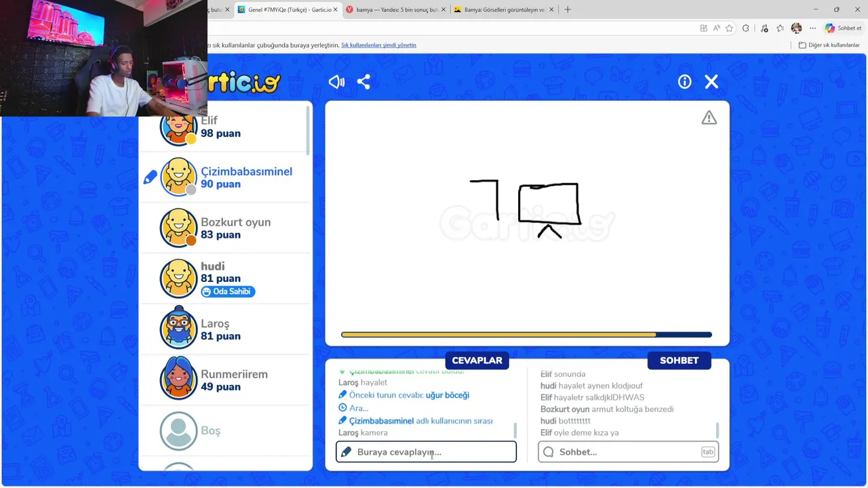Click the share room icon
868x488 pixels.
tap(363, 82)
